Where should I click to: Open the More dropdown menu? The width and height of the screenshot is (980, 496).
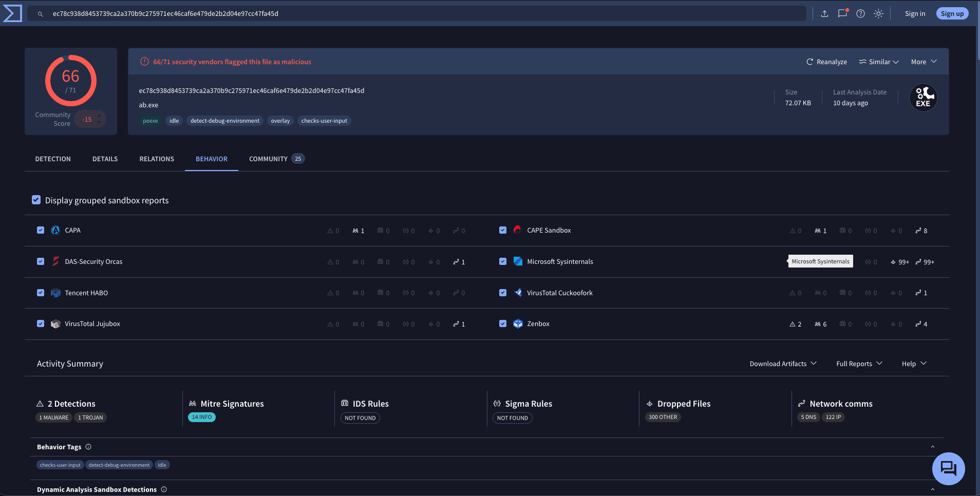point(924,62)
